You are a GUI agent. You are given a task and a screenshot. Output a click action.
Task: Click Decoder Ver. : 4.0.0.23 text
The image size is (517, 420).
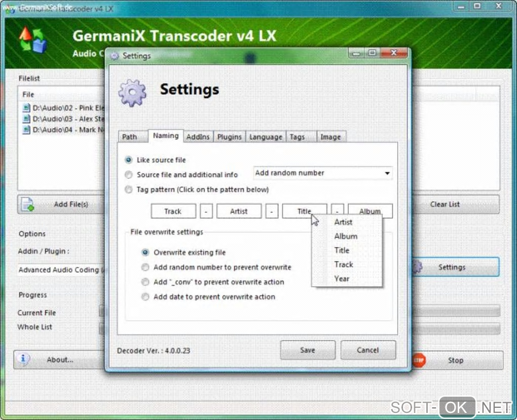click(154, 351)
